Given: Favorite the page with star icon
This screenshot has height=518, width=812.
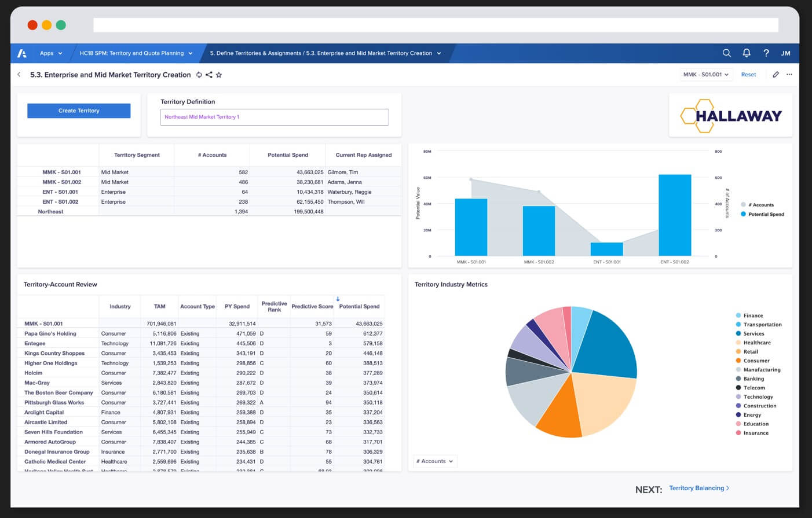Looking at the screenshot, I should coord(219,75).
